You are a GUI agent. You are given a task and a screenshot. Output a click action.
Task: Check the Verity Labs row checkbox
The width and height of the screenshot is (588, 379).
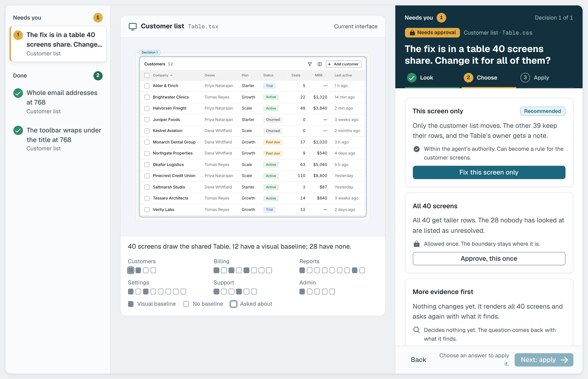(147, 210)
